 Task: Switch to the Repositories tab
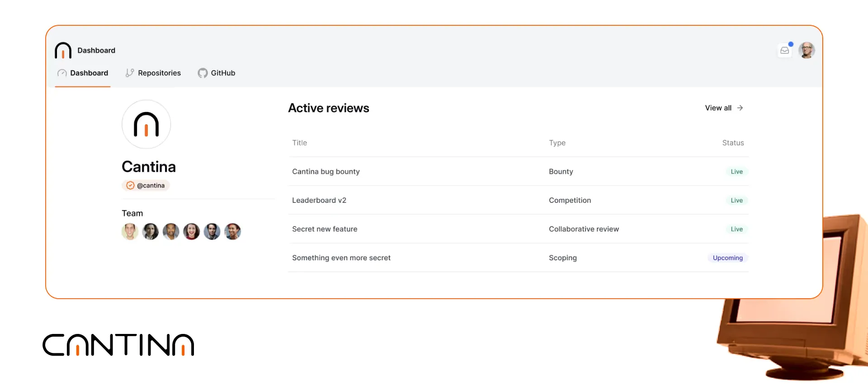[x=153, y=73]
